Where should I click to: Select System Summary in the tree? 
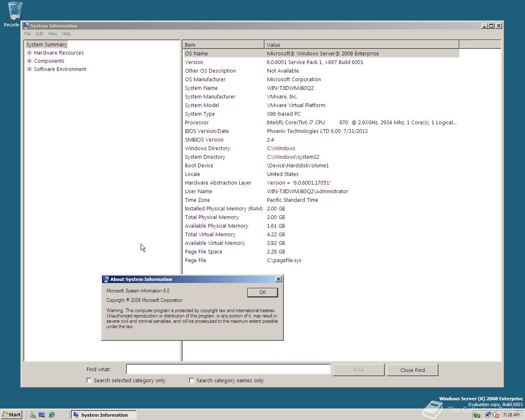click(46, 44)
